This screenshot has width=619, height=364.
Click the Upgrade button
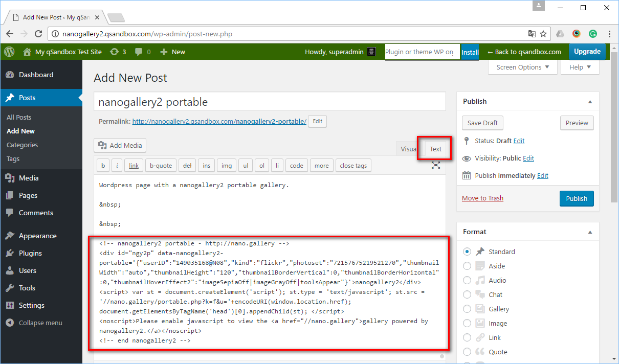pyautogui.click(x=587, y=52)
